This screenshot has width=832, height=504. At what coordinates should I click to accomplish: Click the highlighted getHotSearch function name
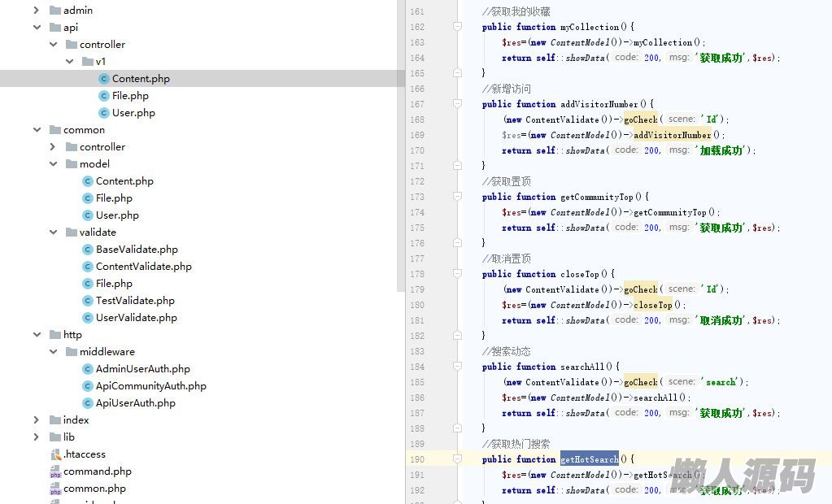[x=590, y=459]
